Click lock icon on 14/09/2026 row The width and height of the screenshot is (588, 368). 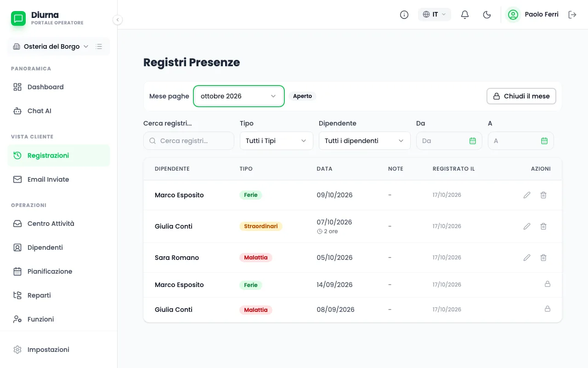point(548,284)
